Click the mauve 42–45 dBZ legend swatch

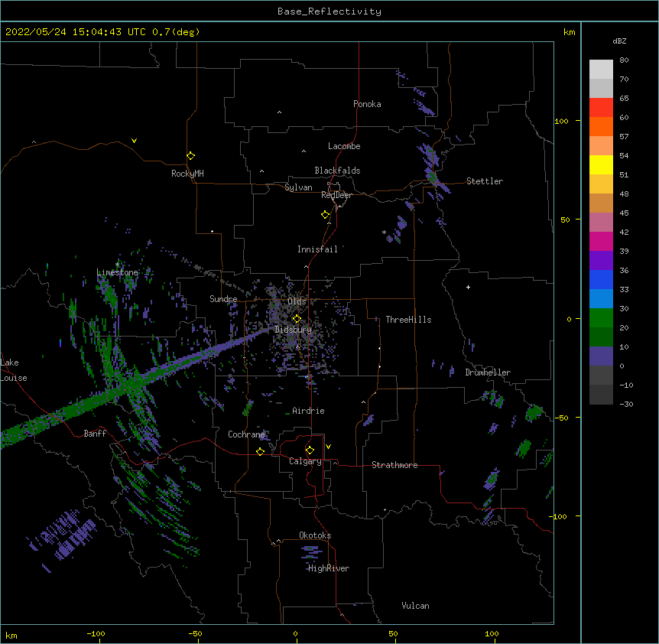point(601,223)
